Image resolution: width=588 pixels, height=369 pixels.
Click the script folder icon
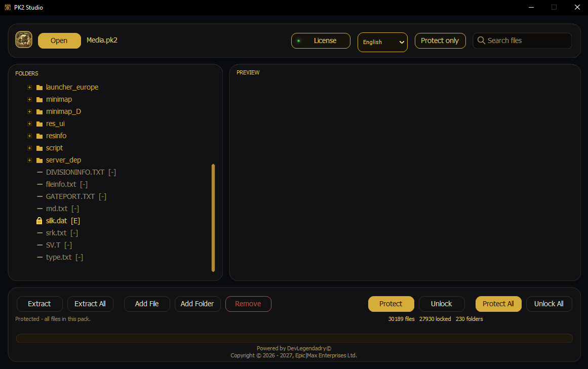click(x=40, y=148)
